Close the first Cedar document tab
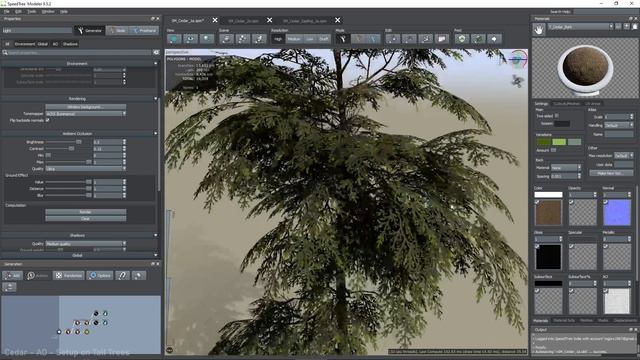Screen dimensions: 640x360 point(215,20)
